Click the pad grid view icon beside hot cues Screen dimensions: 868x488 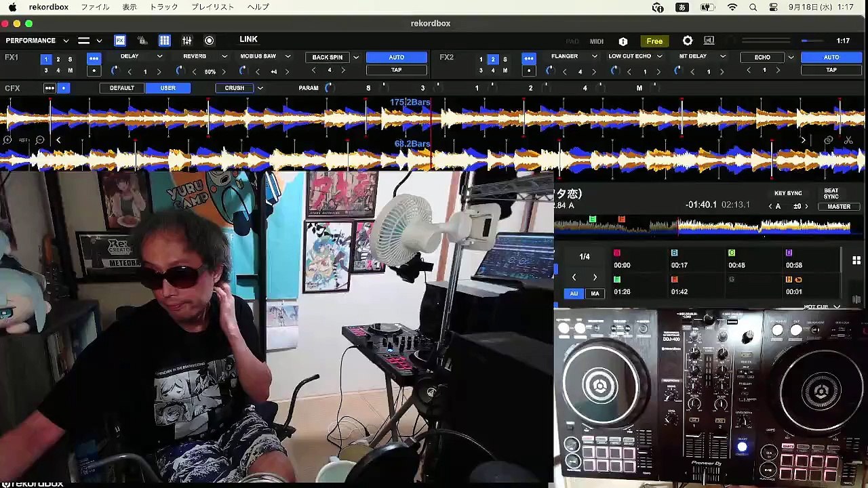click(856, 260)
